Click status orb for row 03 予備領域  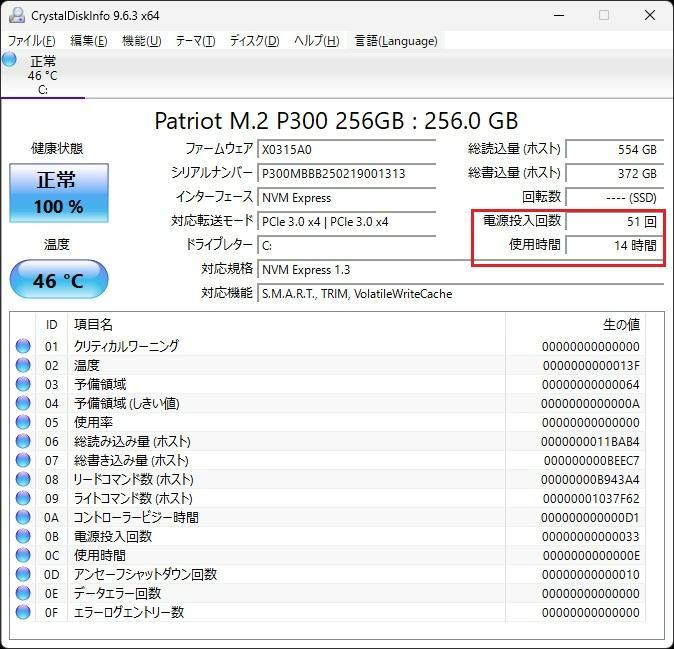click(23, 384)
